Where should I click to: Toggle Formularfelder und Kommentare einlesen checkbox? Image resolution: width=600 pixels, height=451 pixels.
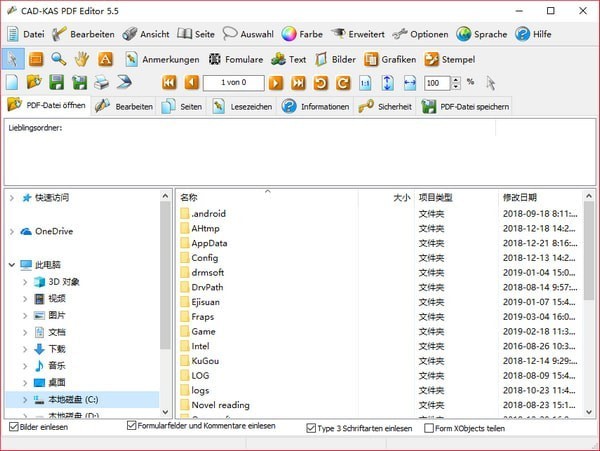tap(132, 425)
